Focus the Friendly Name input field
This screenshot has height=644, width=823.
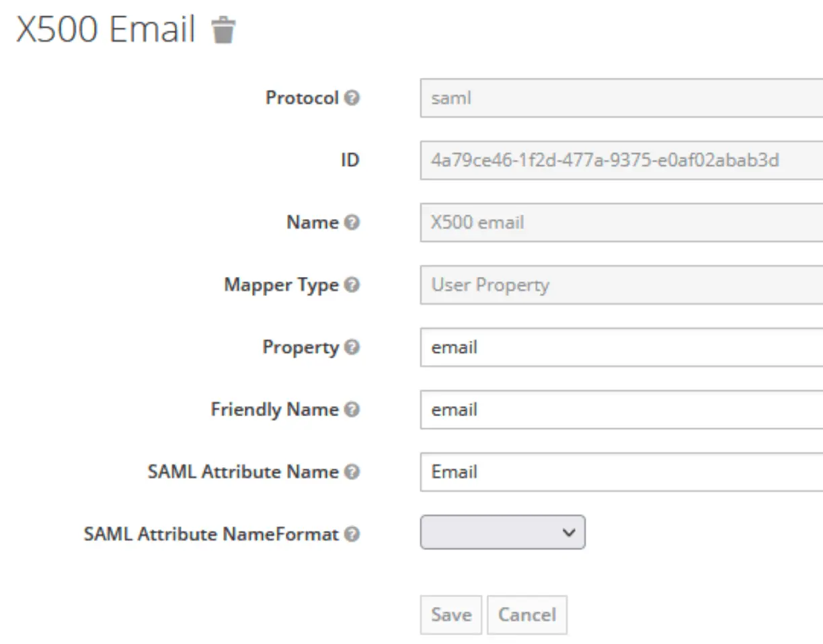pyautogui.click(x=621, y=409)
